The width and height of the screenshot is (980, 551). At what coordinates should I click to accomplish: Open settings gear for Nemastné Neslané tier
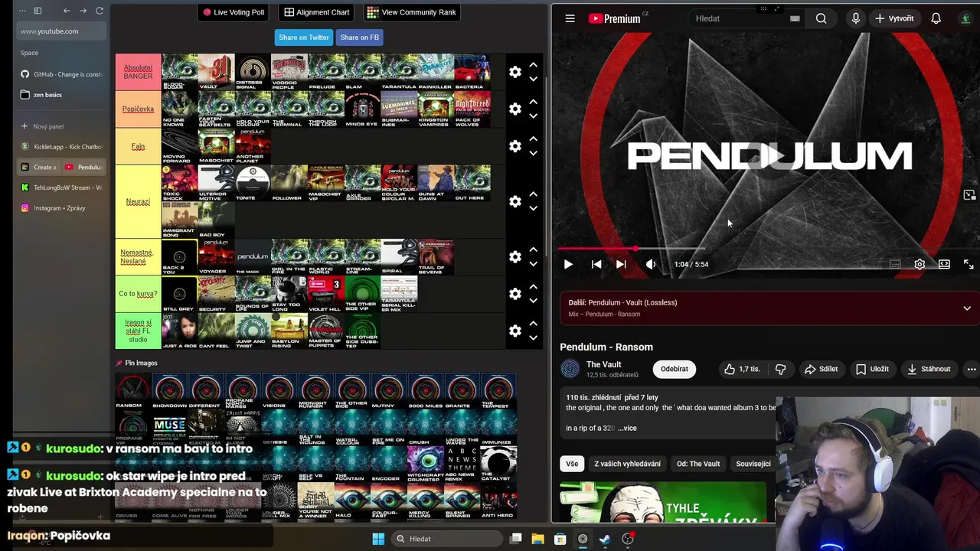click(x=515, y=256)
